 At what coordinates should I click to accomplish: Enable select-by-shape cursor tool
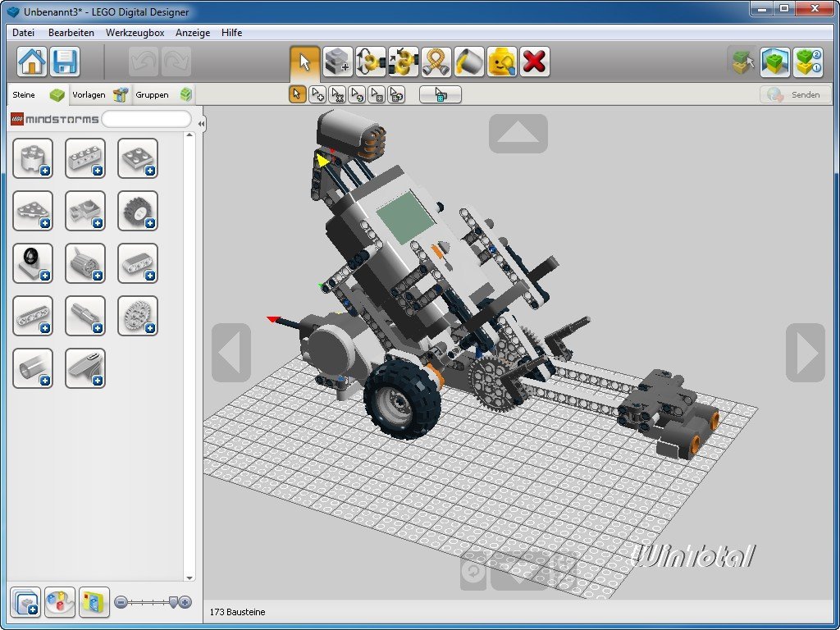pos(377,94)
